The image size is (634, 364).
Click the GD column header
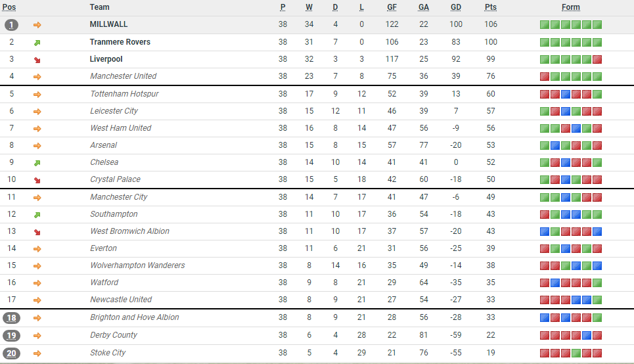455,7
